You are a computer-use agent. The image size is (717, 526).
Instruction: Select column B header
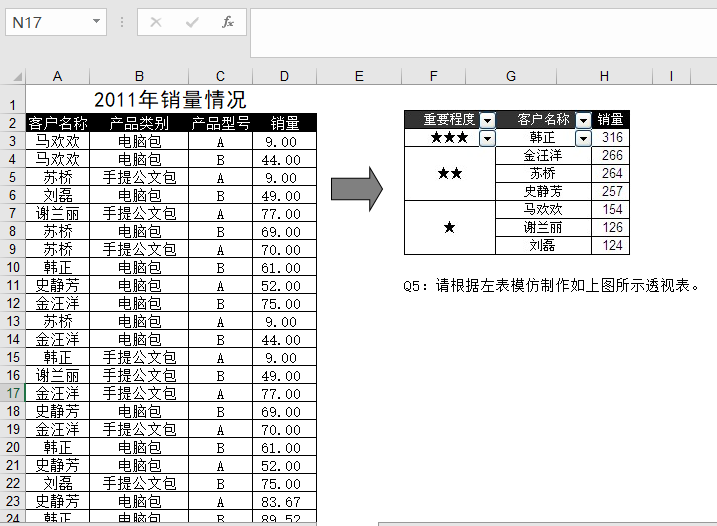click(139, 76)
